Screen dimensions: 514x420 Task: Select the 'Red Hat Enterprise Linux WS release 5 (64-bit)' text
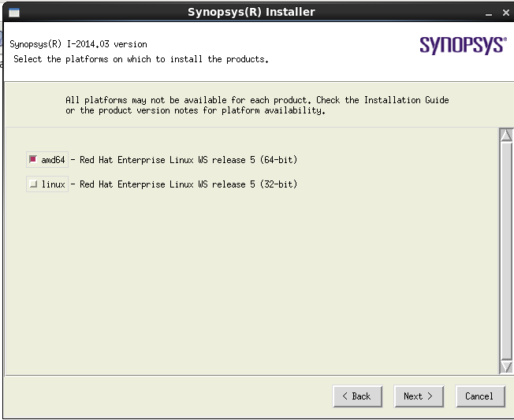click(188, 160)
